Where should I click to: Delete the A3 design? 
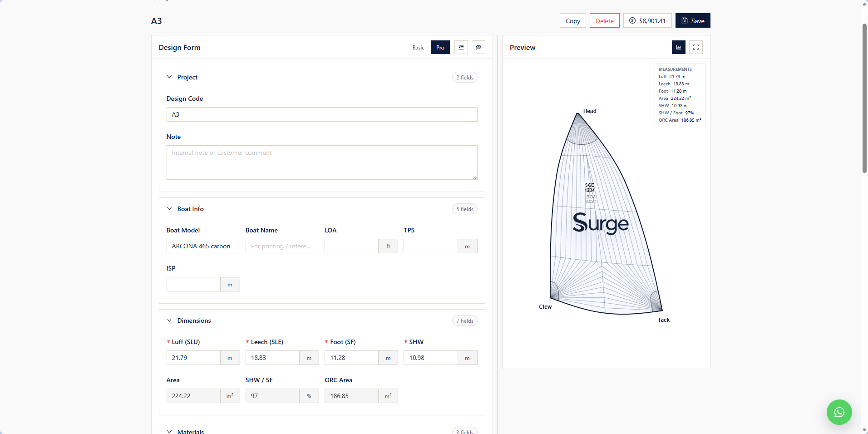click(605, 20)
